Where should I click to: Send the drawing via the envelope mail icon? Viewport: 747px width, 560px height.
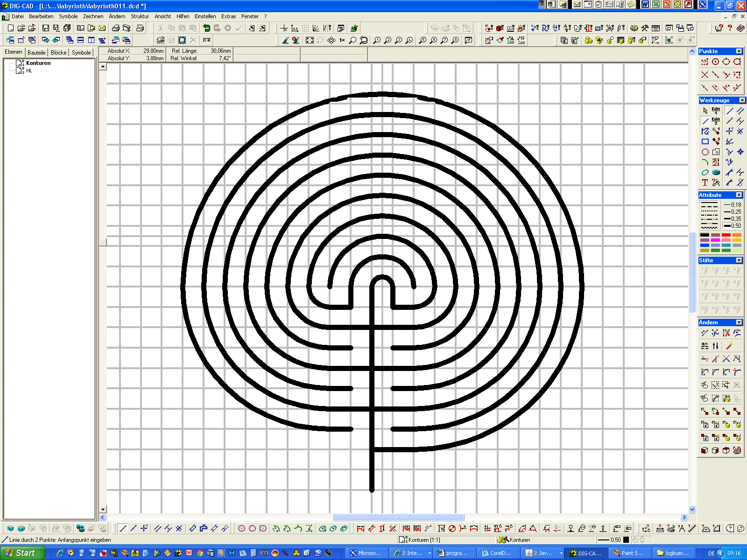(x=102, y=28)
